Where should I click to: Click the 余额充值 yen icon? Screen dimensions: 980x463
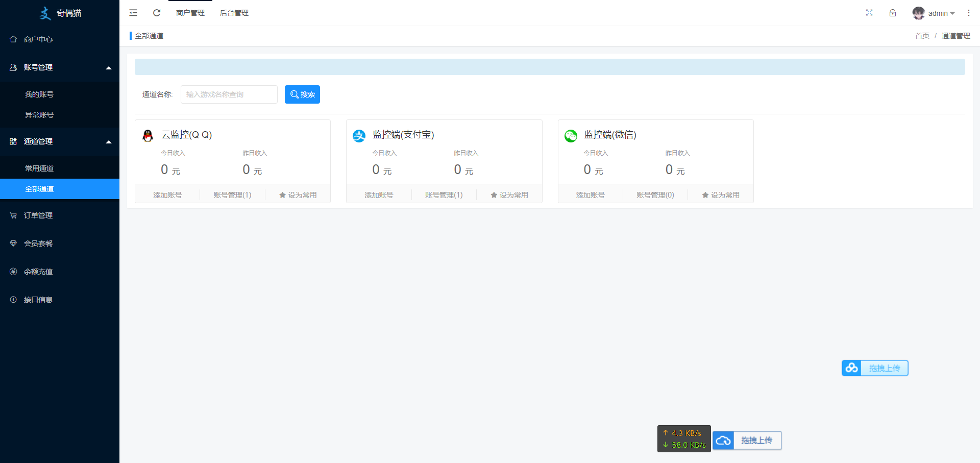click(x=13, y=272)
